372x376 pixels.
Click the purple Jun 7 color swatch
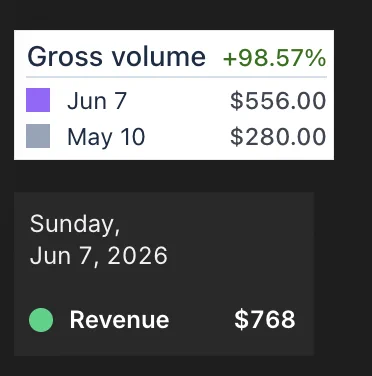38,100
